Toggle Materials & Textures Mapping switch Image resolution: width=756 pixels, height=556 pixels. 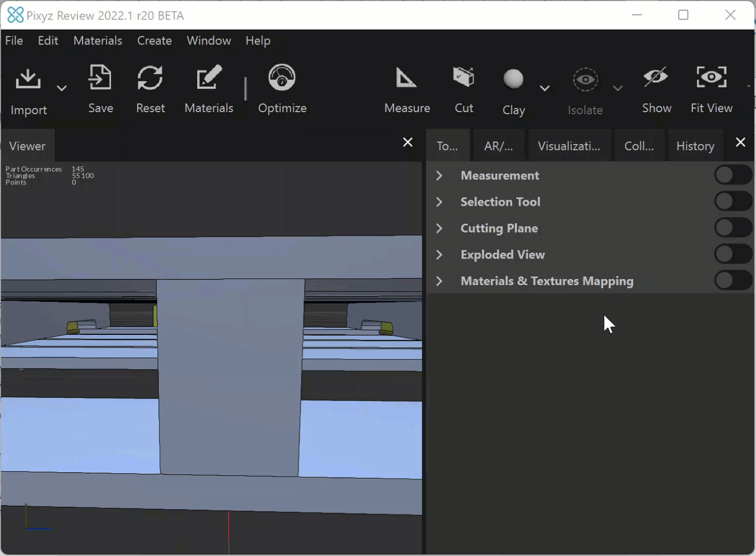(x=733, y=280)
